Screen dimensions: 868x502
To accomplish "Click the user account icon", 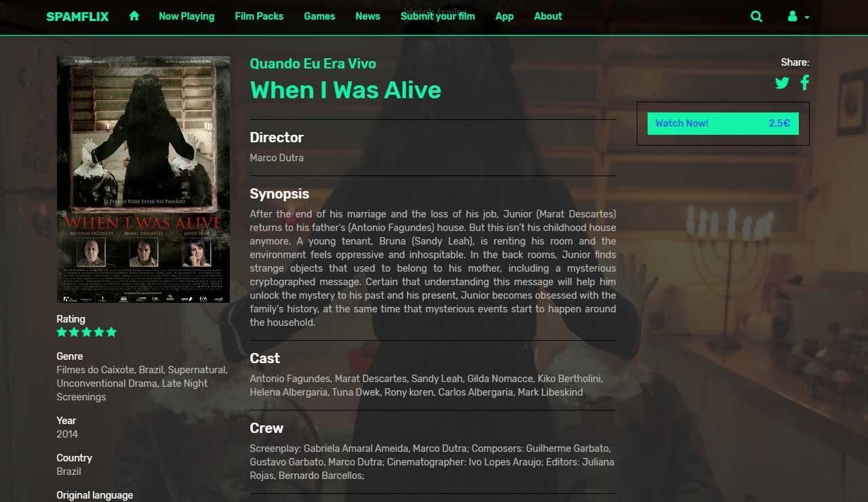I will (x=792, y=16).
